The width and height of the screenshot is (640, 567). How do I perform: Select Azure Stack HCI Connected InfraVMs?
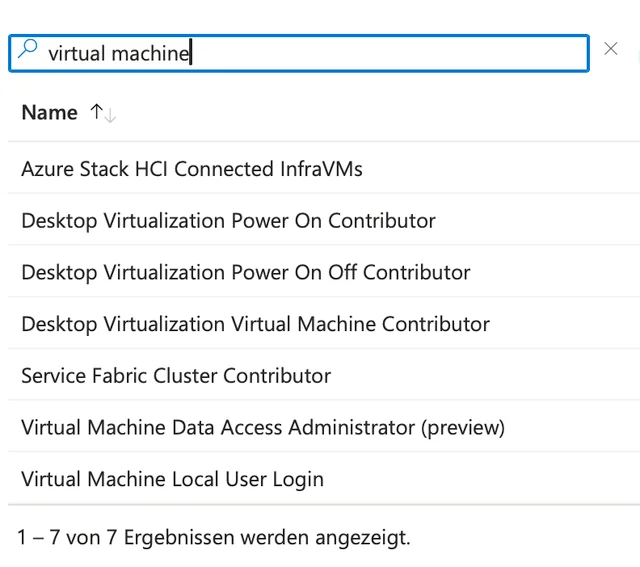tap(192, 169)
